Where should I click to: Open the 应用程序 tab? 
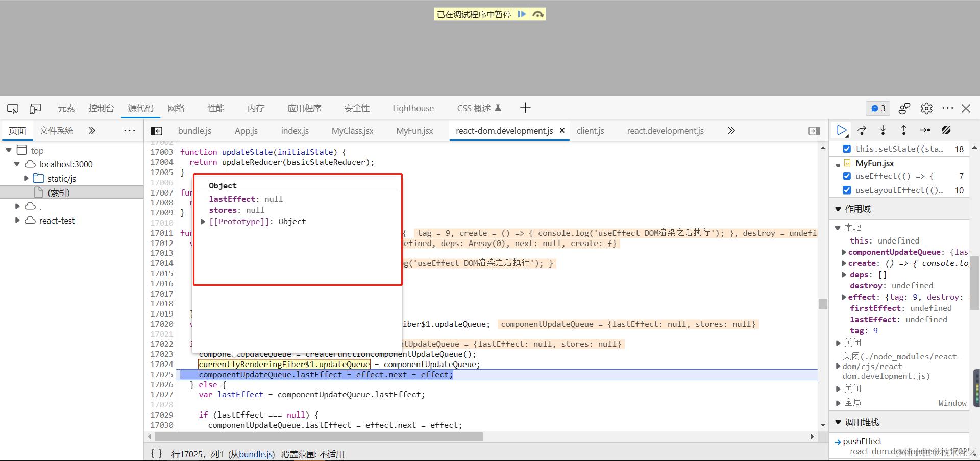click(304, 108)
